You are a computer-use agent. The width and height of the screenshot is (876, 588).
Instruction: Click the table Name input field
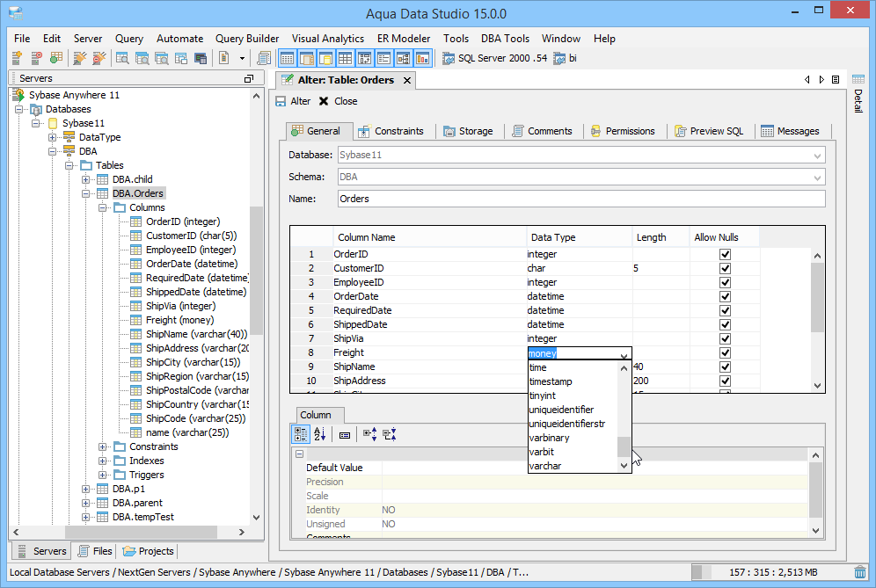click(x=580, y=199)
